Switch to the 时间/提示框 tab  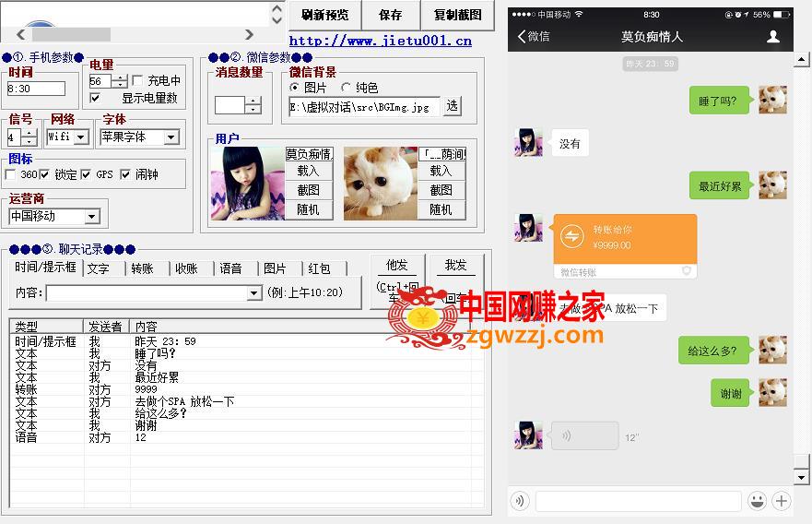coord(45,268)
